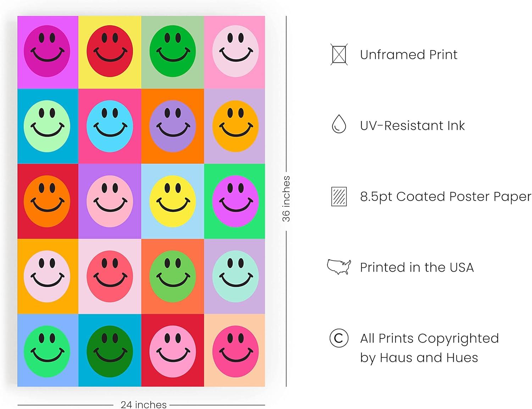Click the dark green smiley on teal square
Screen dimensions: 532x409
110,351
